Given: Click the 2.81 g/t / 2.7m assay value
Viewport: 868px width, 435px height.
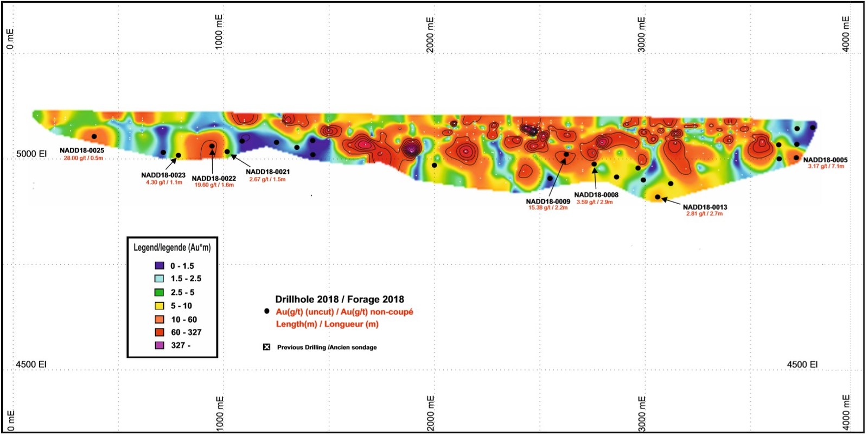Looking at the screenshot, I should [704, 213].
